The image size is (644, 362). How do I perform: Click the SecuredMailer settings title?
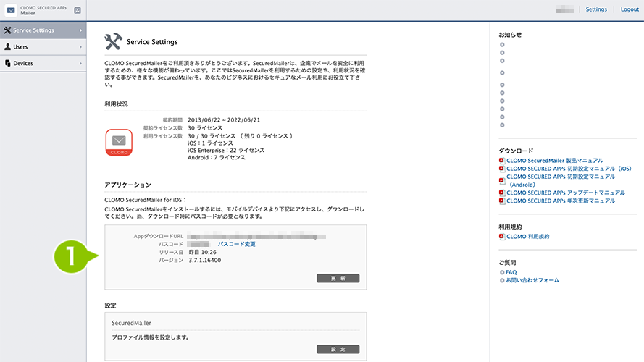pyautogui.click(x=131, y=323)
